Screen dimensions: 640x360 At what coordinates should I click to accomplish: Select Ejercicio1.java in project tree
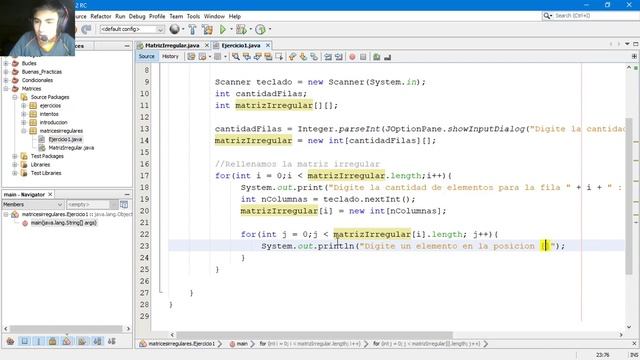[65, 139]
